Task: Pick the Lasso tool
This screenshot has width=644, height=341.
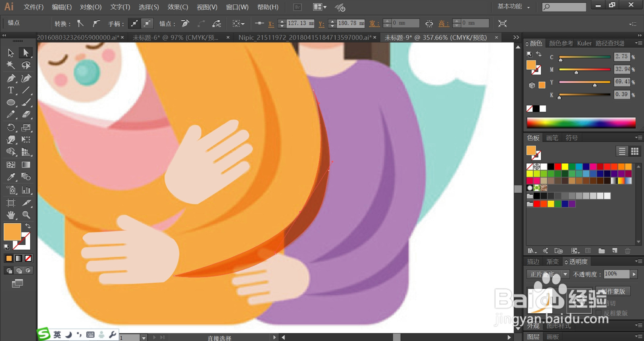Action: [26, 65]
